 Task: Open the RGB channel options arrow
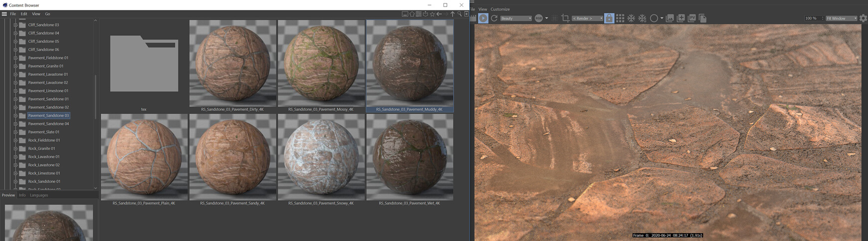[547, 18]
